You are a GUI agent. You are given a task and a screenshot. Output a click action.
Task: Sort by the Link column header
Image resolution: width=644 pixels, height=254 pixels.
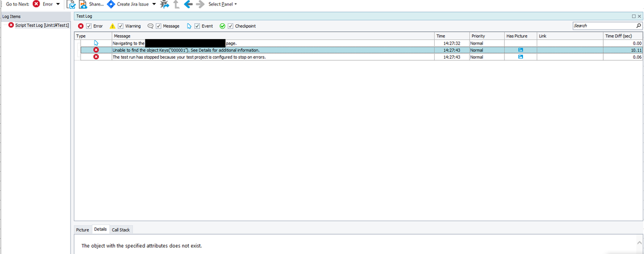tap(570, 36)
